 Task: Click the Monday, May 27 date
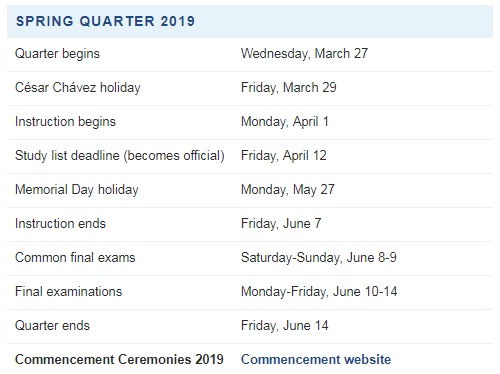[288, 190]
